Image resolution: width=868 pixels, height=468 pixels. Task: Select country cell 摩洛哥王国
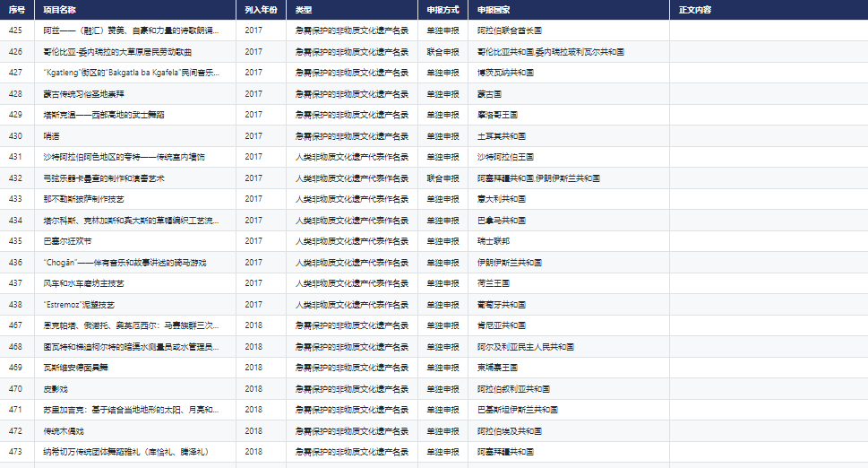[497, 115]
